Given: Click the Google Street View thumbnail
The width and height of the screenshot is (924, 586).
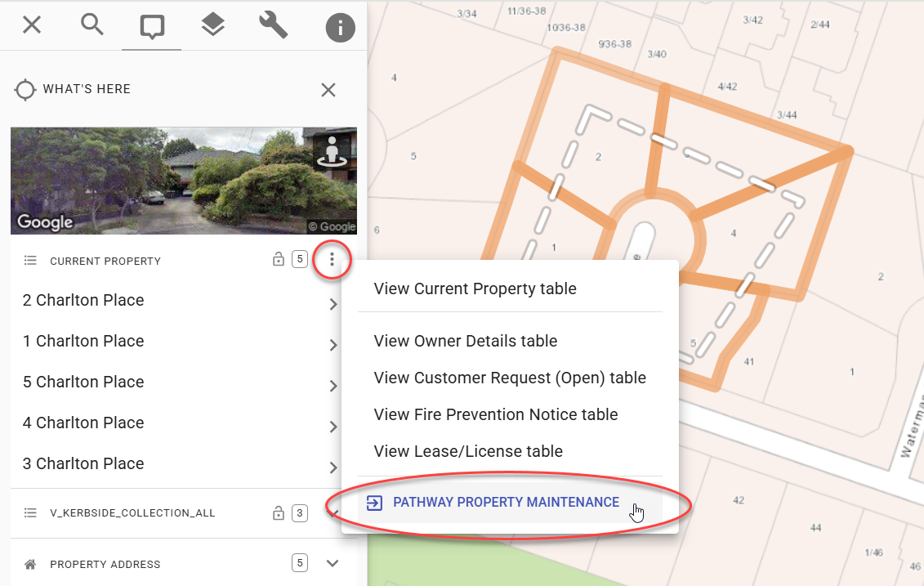Looking at the screenshot, I should pos(163,180).
